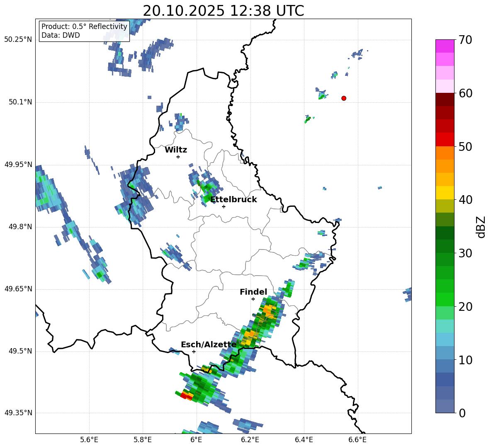Click the 50.25°N latitude tick label
The height and width of the screenshot is (448, 491).
click(18, 40)
